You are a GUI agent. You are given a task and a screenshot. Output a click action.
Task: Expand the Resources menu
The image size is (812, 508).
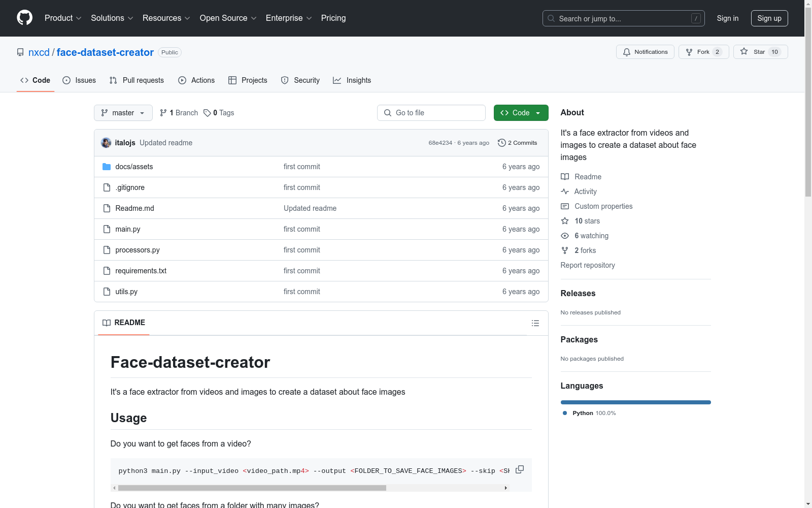166,18
